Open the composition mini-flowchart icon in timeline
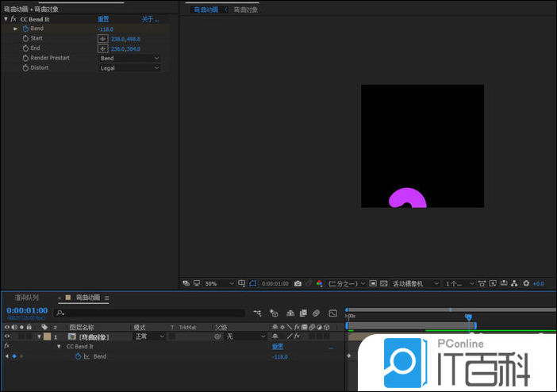557x392 pixels. 257,313
